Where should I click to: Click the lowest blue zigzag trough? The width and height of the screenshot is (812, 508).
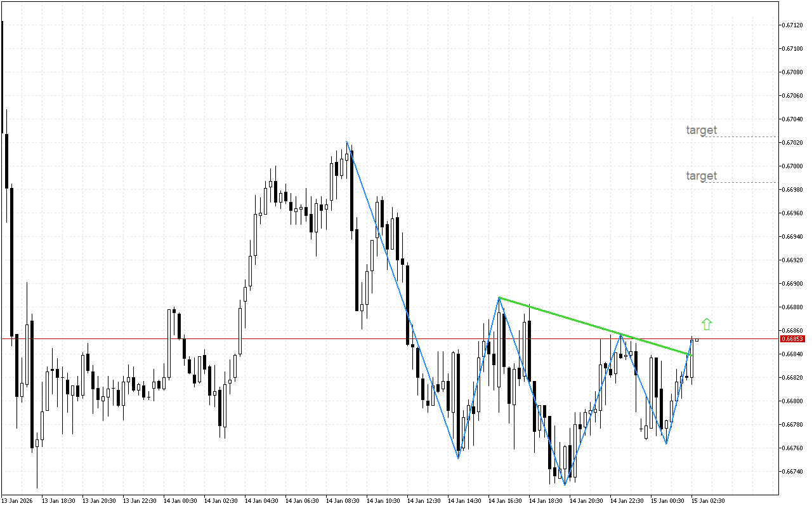(565, 485)
